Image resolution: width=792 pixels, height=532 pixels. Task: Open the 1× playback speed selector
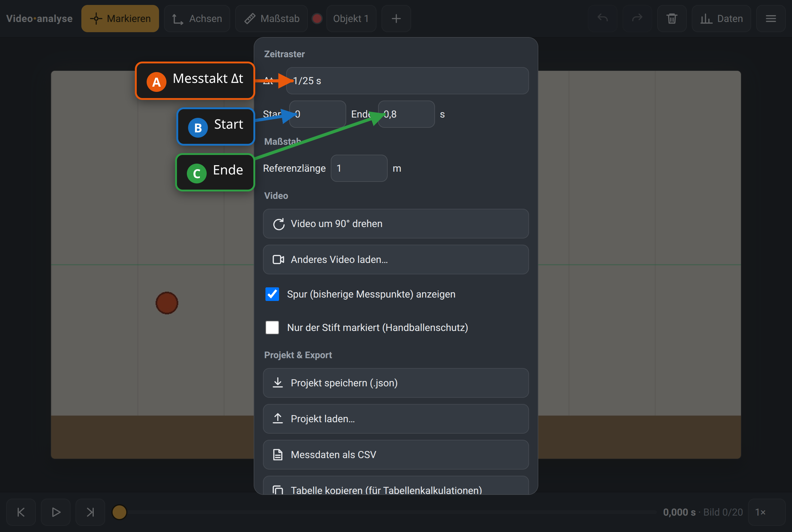(767, 512)
